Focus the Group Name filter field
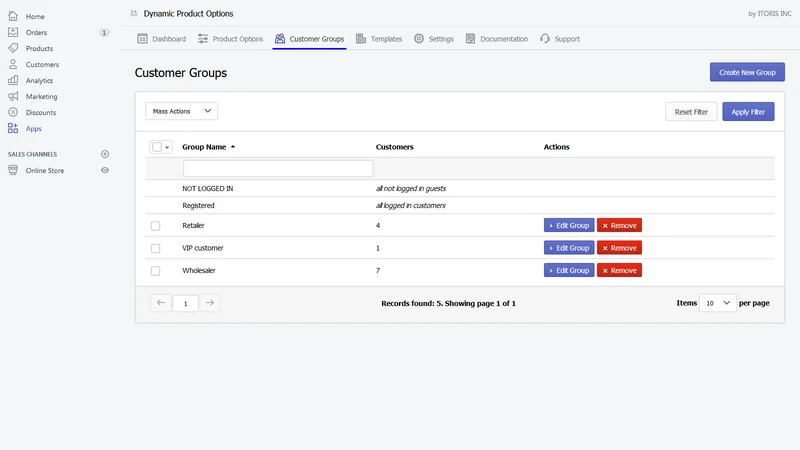 [278, 168]
